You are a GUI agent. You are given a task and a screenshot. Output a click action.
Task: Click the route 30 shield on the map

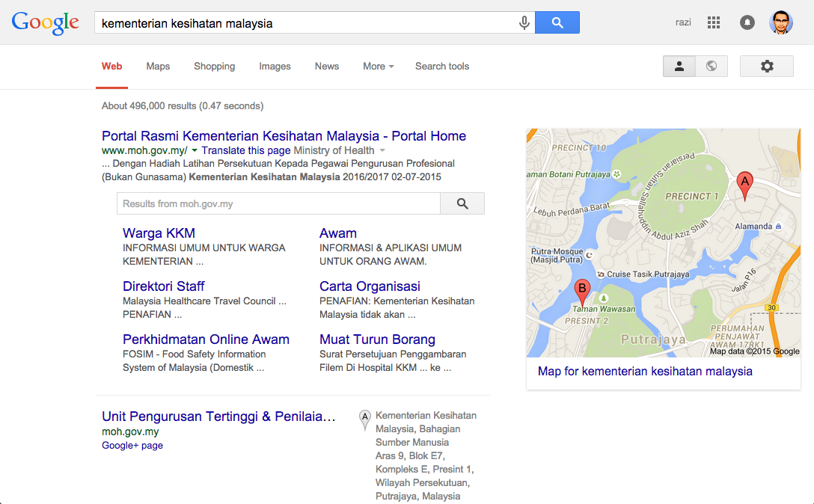coord(772,308)
